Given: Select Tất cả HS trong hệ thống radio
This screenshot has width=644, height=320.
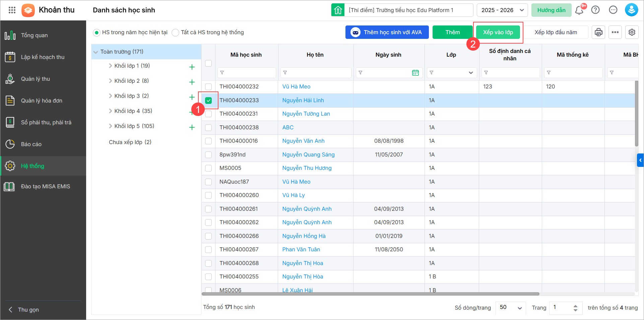Looking at the screenshot, I should click(175, 33).
